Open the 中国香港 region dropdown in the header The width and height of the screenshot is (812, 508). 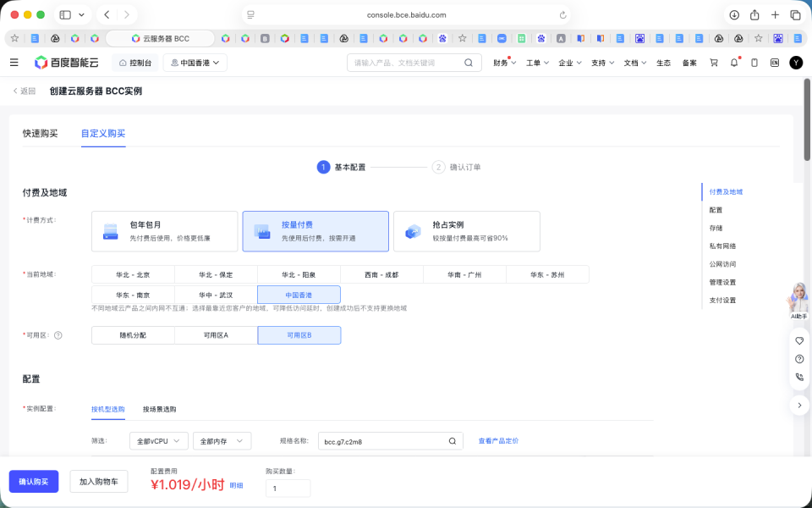coord(195,63)
